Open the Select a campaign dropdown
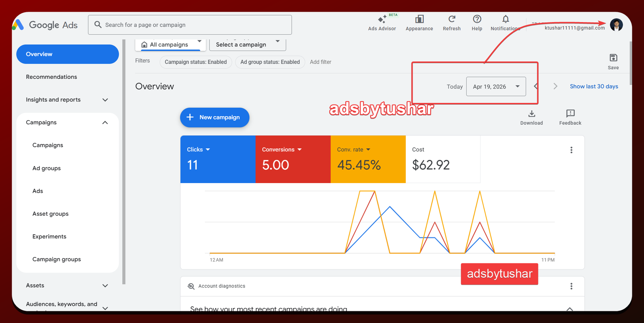The width and height of the screenshot is (644, 323). click(248, 44)
